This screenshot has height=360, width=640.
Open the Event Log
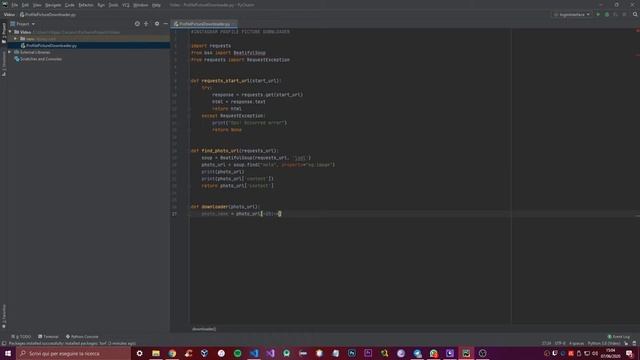(619, 337)
